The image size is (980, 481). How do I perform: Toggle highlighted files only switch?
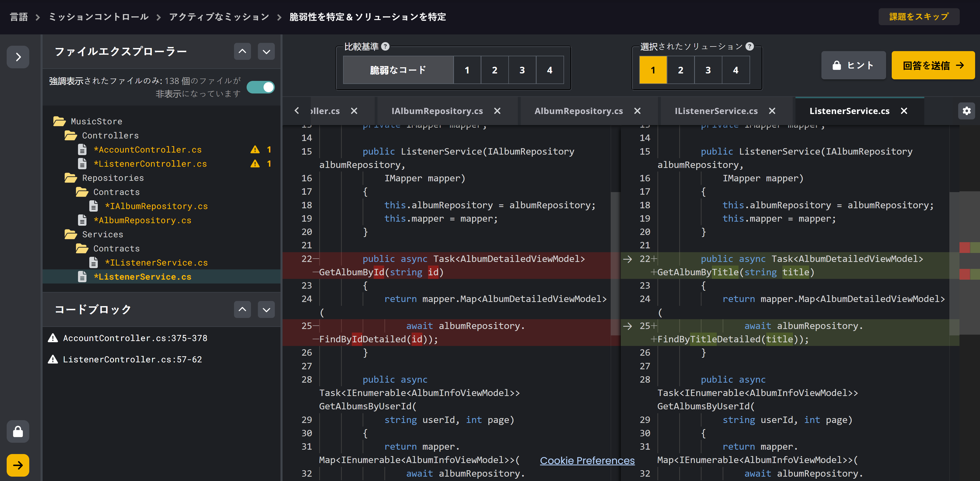[x=261, y=87]
